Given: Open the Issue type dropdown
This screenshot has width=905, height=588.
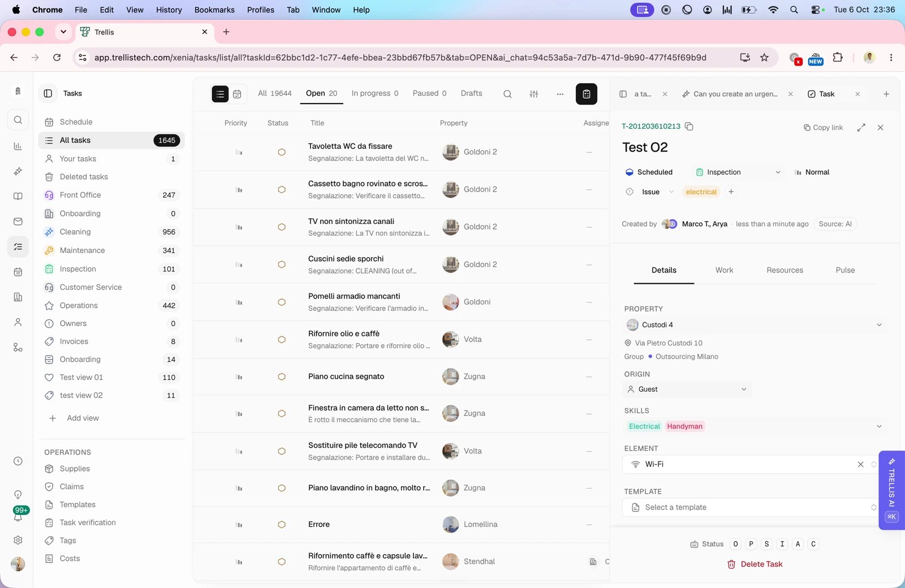Looking at the screenshot, I should [x=650, y=192].
